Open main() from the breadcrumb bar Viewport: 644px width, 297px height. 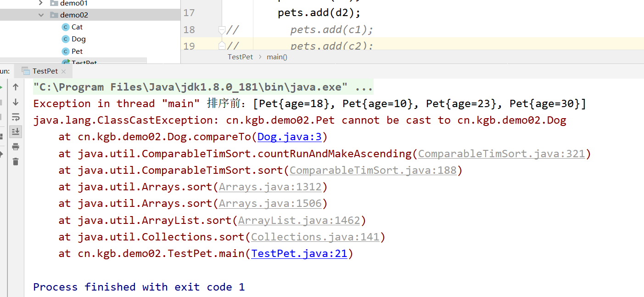click(277, 57)
